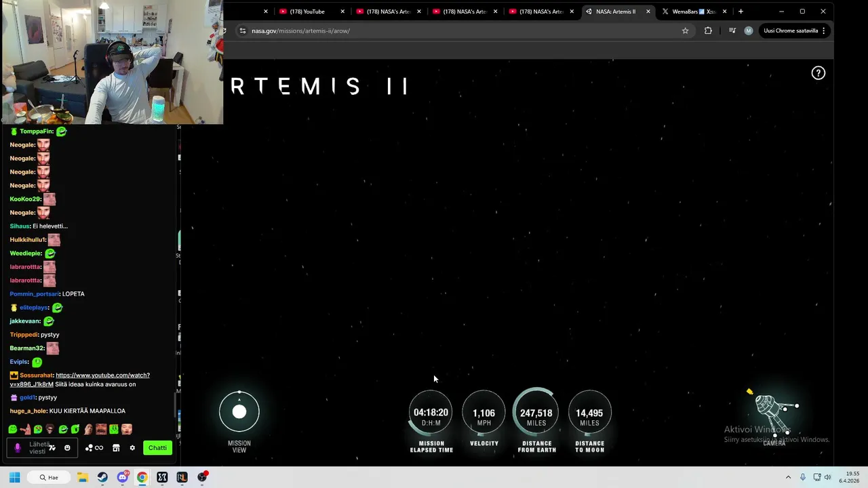868x488 pixels.
Task: Click the Velocity 1,106 MPH gauge
Action: [x=484, y=413]
